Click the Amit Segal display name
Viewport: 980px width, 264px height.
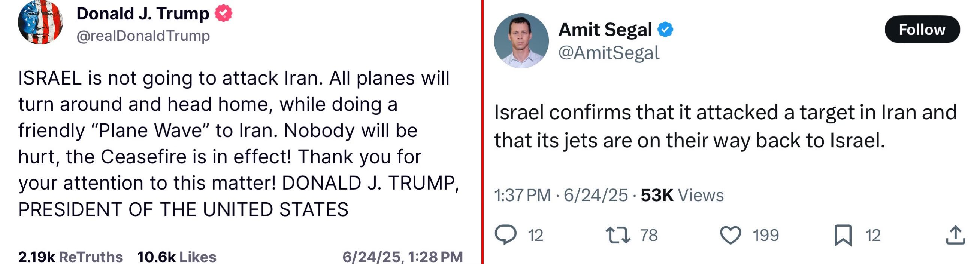(x=605, y=29)
